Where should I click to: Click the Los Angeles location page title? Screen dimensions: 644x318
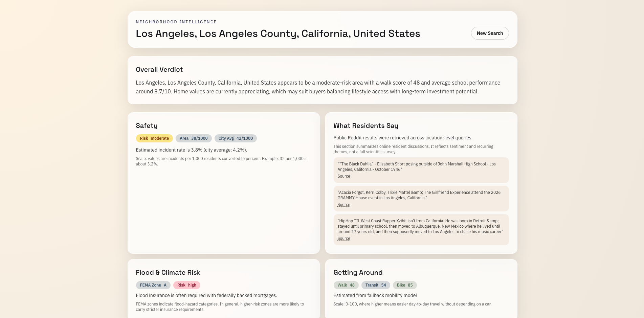pyautogui.click(x=278, y=33)
